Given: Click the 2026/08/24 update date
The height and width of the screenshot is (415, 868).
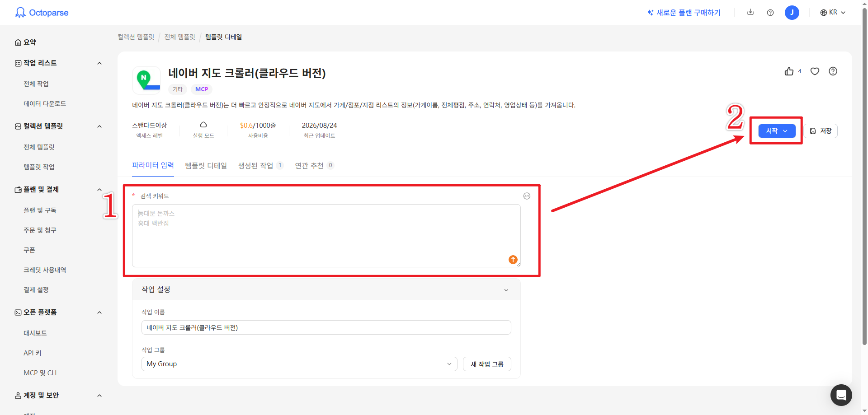Looking at the screenshot, I should (x=319, y=126).
